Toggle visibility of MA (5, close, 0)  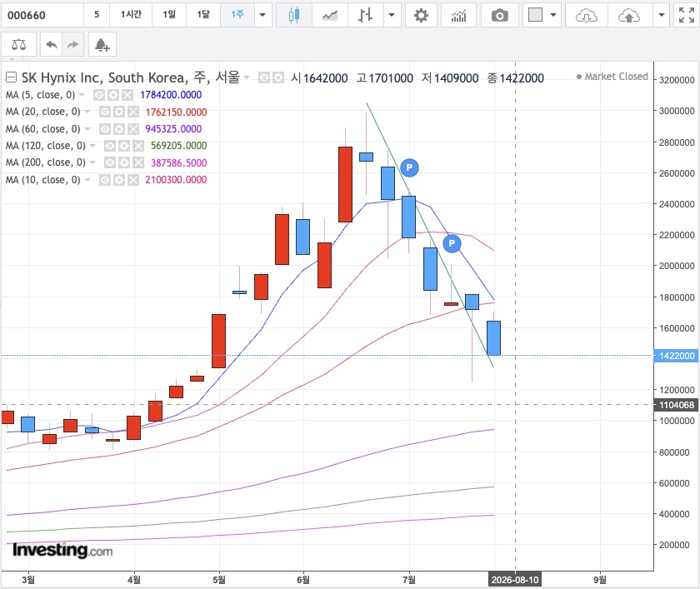99,95
